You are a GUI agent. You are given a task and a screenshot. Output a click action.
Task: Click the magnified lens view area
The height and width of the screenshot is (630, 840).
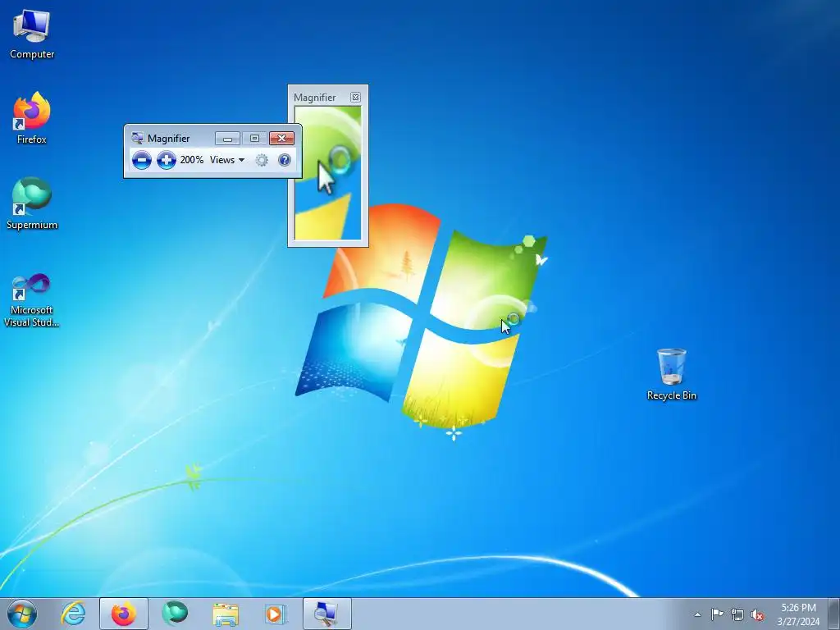tap(328, 173)
